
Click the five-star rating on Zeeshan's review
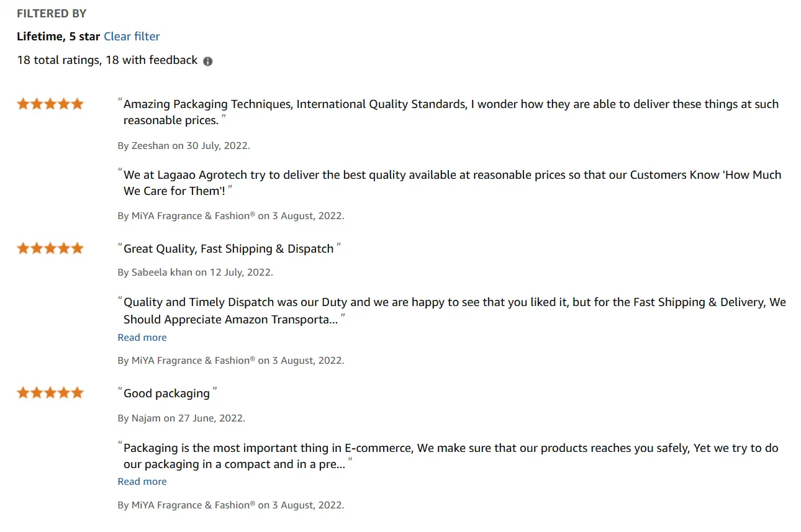pos(50,104)
